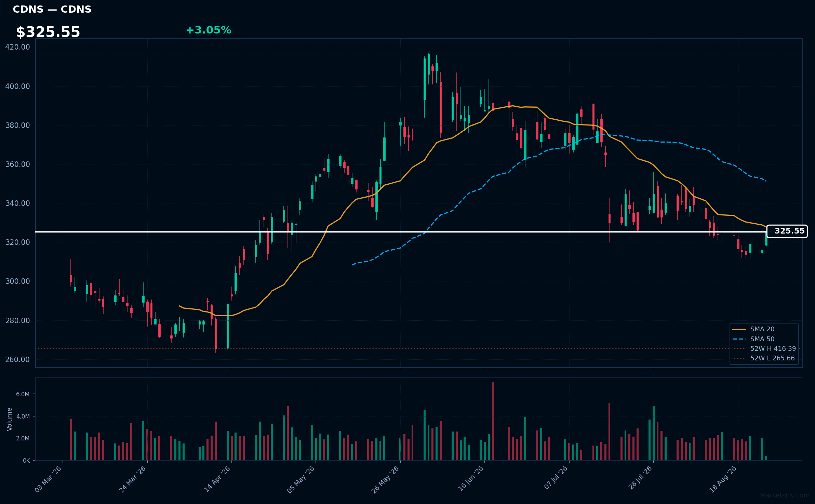Click the 6.0M volume axis label
The height and width of the screenshot is (504, 815).
23,394
